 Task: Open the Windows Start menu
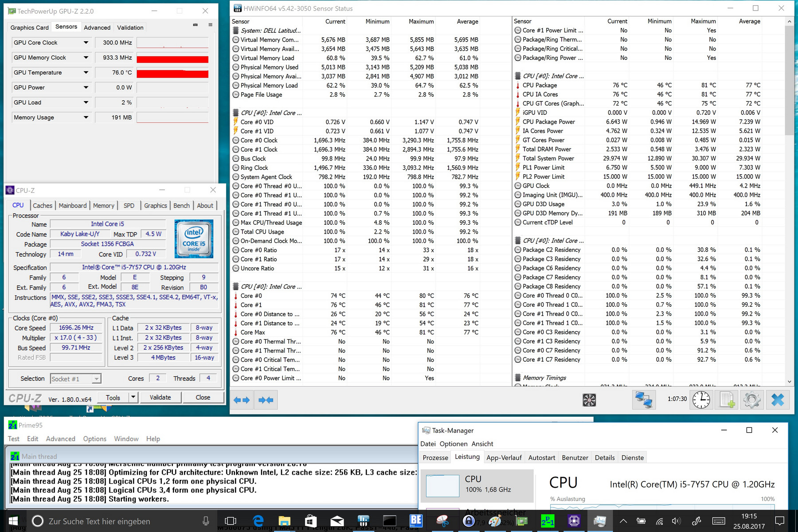pyautogui.click(x=13, y=521)
